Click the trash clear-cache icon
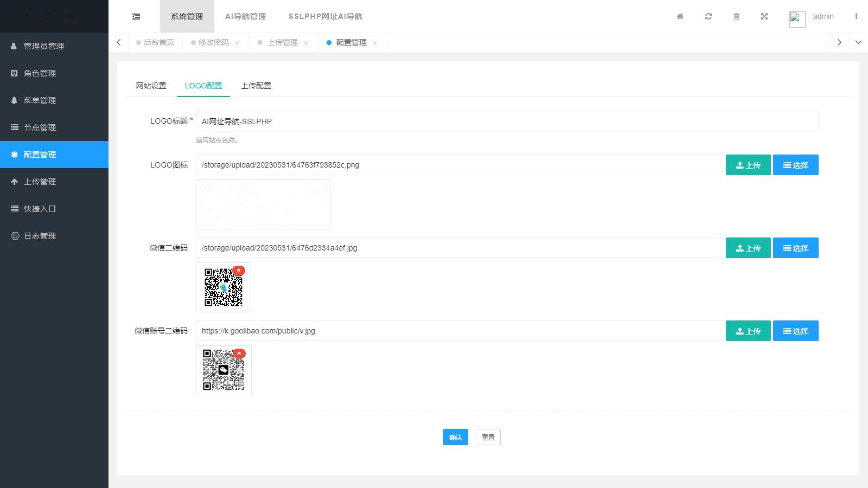Screen dimensions: 868x488 click(x=736, y=16)
